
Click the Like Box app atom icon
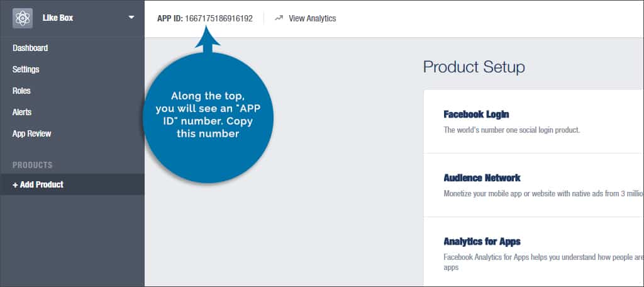click(x=23, y=18)
